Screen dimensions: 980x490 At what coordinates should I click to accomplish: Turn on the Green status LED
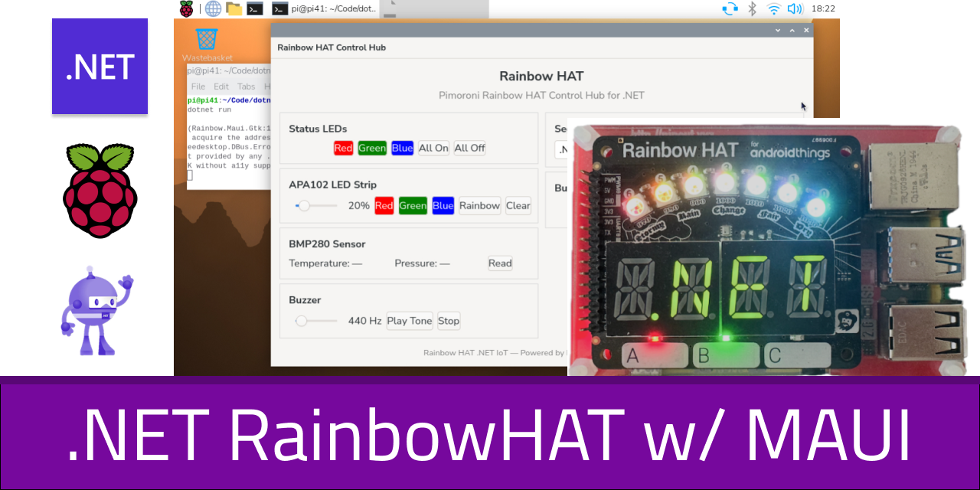tap(372, 148)
